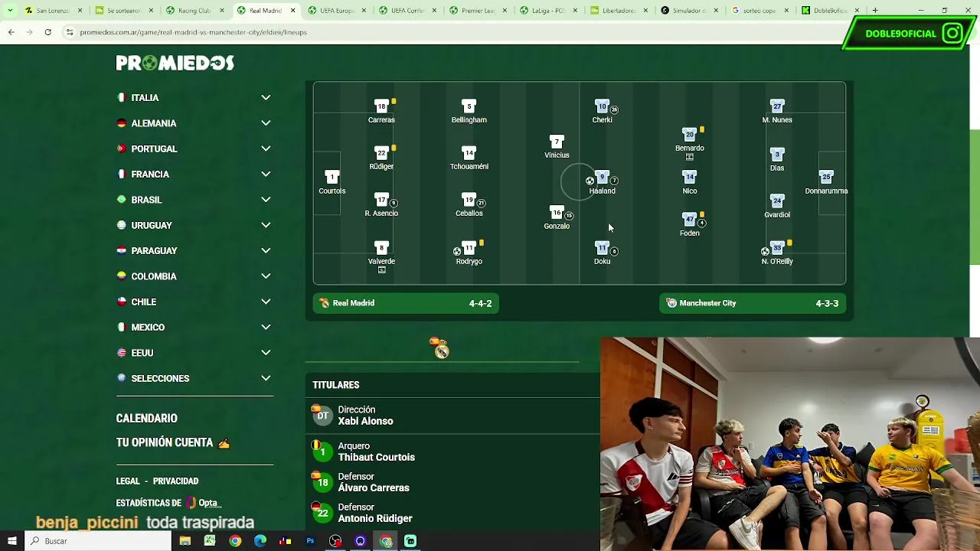Open Excel from the taskbar
The width and height of the screenshot is (980, 551).
pyautogui.click(x=210, y=541)
